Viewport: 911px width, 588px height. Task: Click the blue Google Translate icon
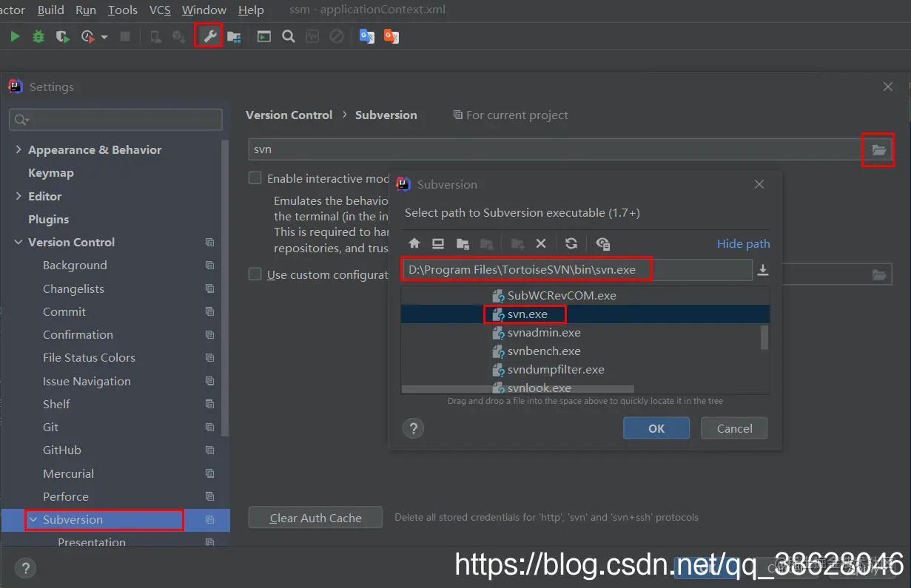[366, 36]
